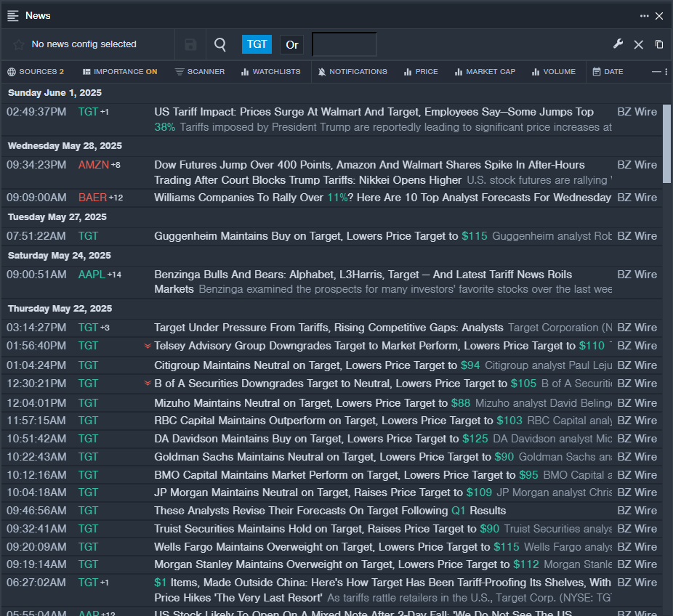Click BZ Wire source on Dow Futures row
The image size is (673, 616).
click(637, 165)
